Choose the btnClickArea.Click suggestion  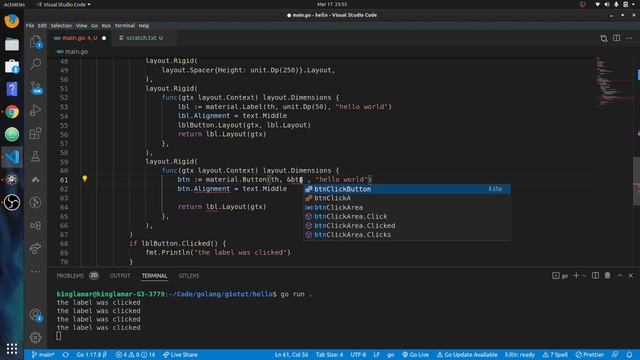click(407, 216)
